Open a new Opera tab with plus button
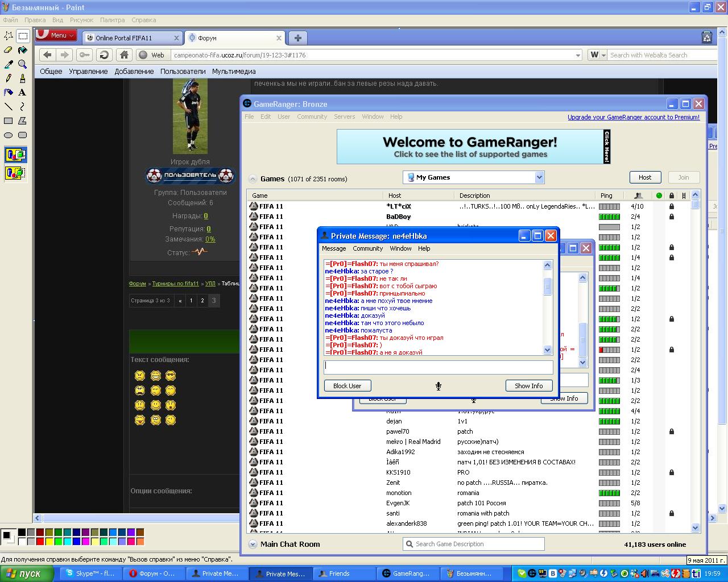Image resolution: width=728 pixels, height=582 pixels. tap(297, 38)
